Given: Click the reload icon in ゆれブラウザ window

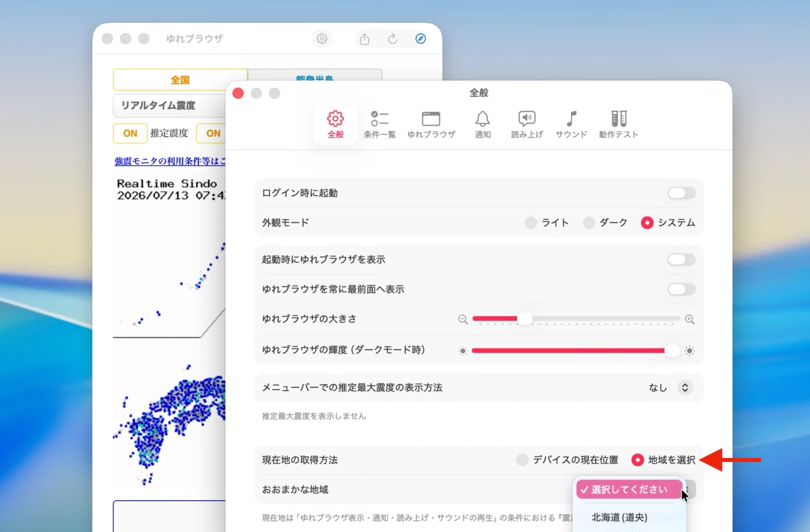Looking at the screenshot, I should (x=392, y=39).
